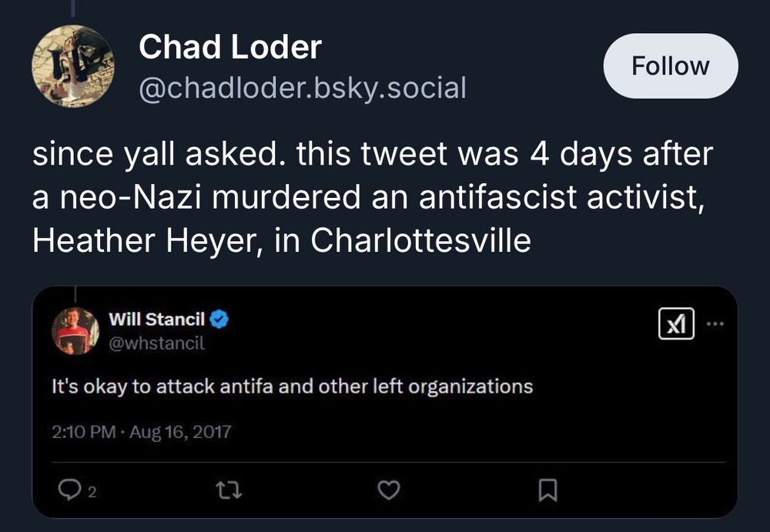Click the blue verified badge
This screenshot has height=532, width=770.
pos(219,320)
